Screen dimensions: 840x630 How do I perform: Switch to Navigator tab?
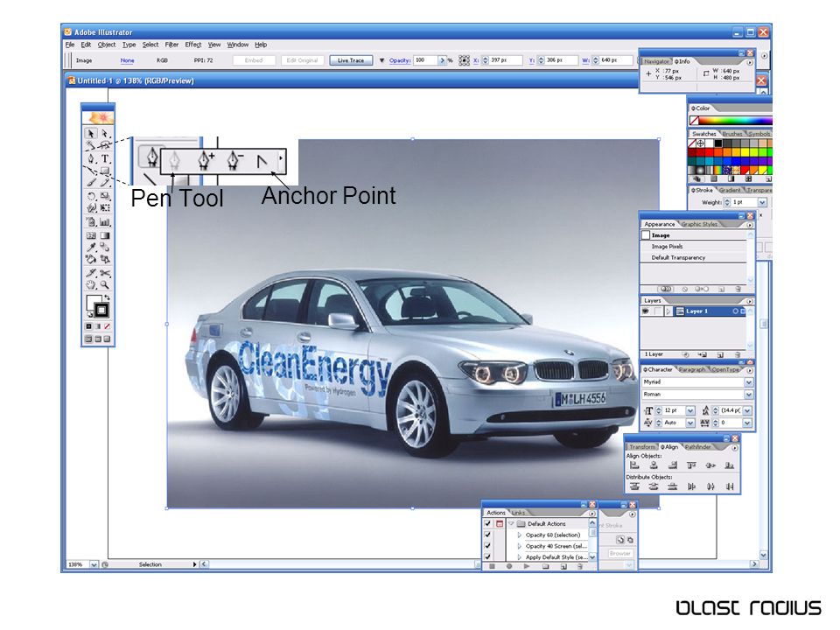pyautogui.click(x=656, y=61)
